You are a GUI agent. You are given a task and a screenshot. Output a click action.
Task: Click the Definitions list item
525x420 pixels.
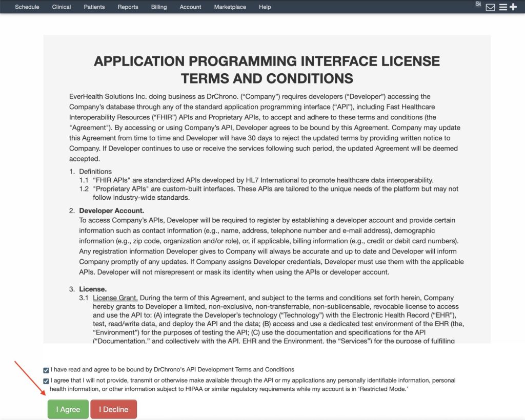tap(95, 171)
